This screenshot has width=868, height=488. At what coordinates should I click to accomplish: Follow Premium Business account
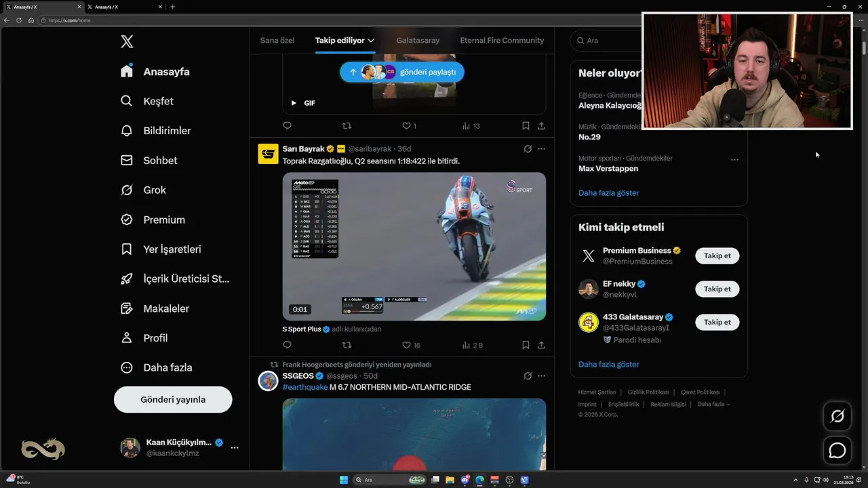coord(717,256)
